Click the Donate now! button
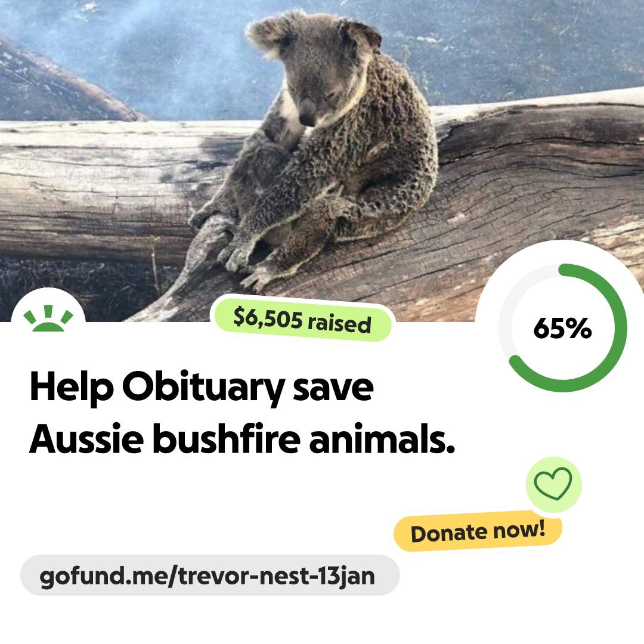The image size is (644, 644). [x=478, y=532]
